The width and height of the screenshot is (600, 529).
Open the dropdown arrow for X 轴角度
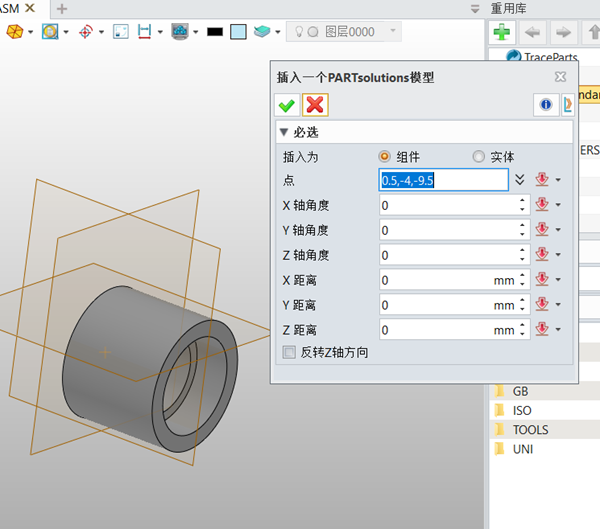tap(558, 205)
